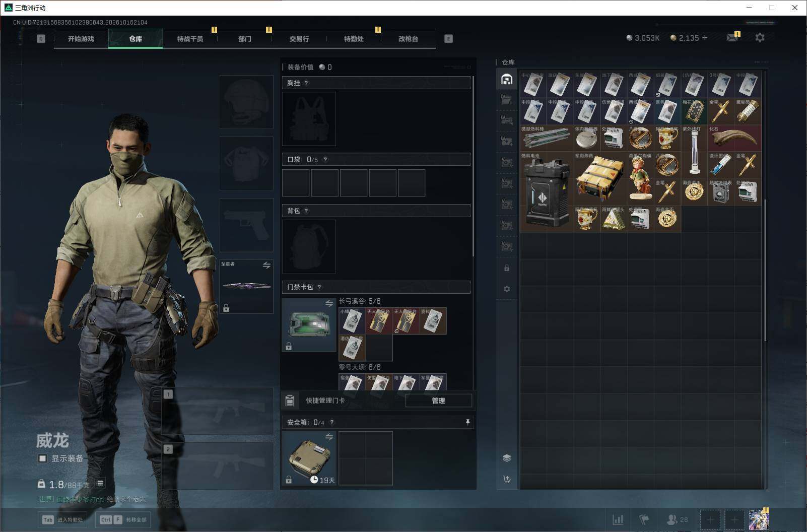The width and height of the screenshot is (807, 532).
Task: Click the empty pistol sidearm slot
Action: tap(246, 225)
